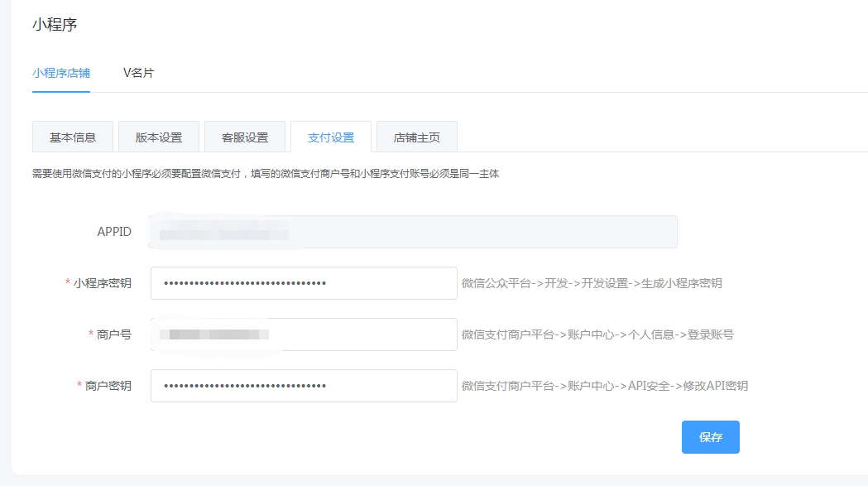The image size is (868, 486).
Task: Go to the 版本设置 tab
Action: click(159, 137)
